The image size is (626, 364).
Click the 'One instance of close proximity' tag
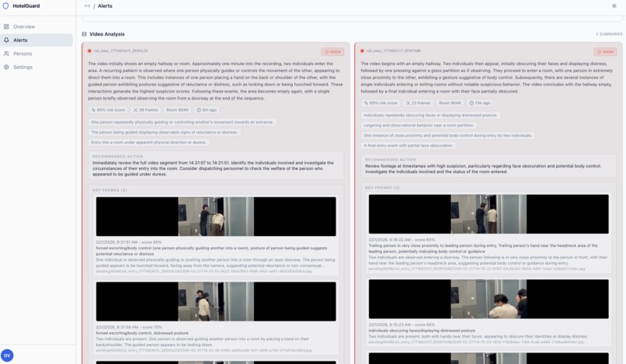[447, 135]
